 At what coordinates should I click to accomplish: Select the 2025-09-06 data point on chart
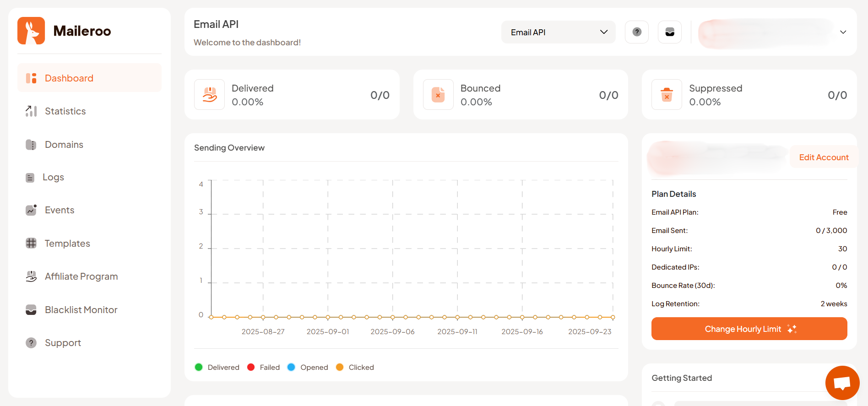coord(393,317)
